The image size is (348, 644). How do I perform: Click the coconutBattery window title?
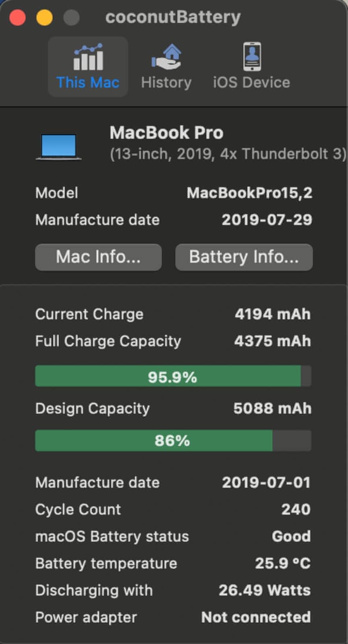[173, 17]
